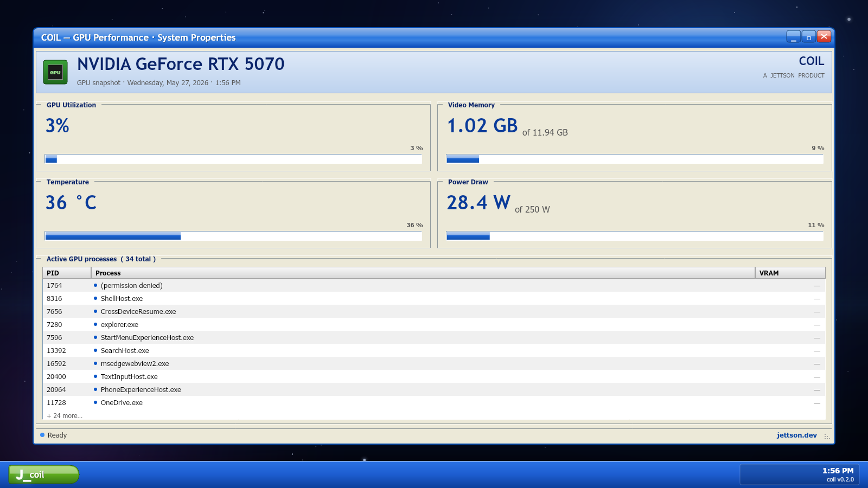Click the window title bar text

[x=138, y=37]
